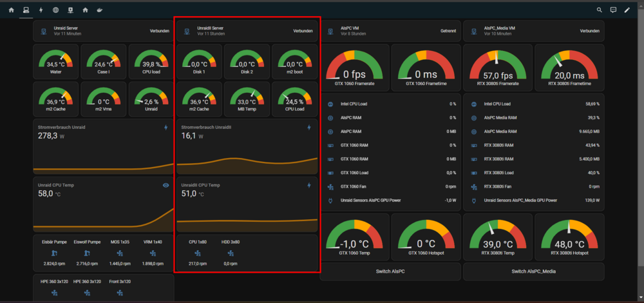The height and width of the screenshot is (303, 644).
Task: Click the 5.400,0 MB RTX RAM value
Action: pyautogui.click(x=589, y=159)
